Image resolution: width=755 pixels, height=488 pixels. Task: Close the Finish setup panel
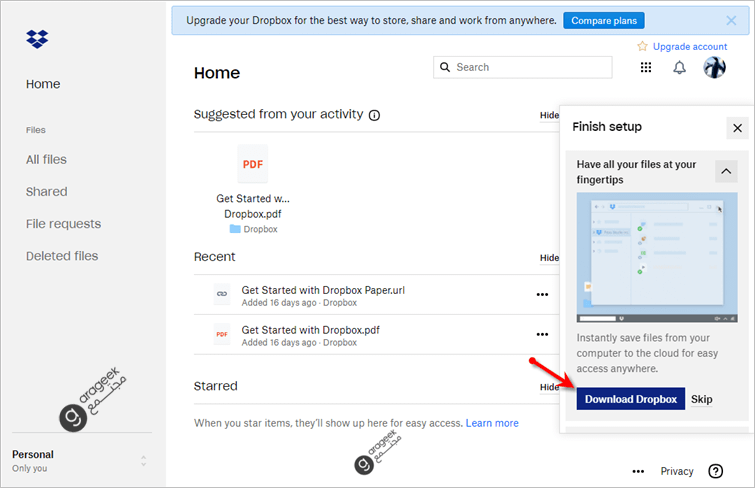pos(737,128)
